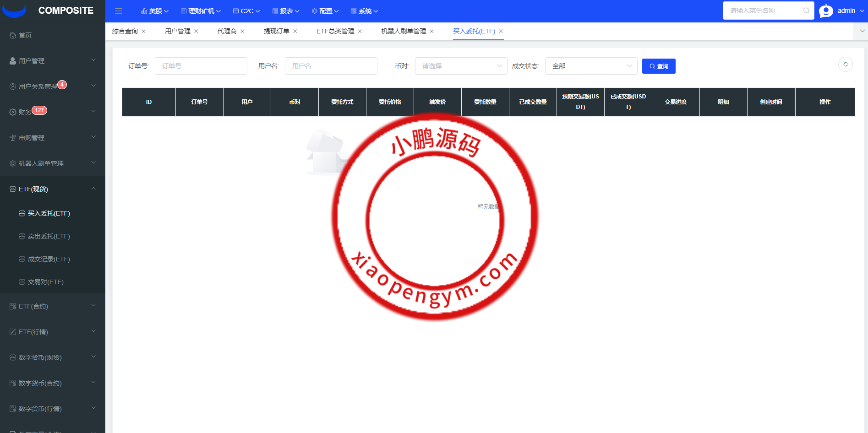The image size is (868, 433).
Task: Open 成交记录(ETF) in sidebar
Action: pos(49,259)
